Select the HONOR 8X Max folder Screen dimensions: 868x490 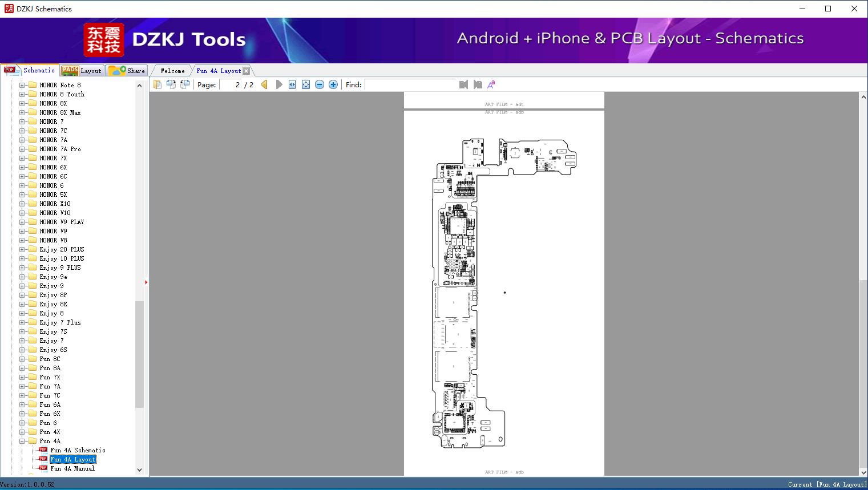(x=60, y=112)
